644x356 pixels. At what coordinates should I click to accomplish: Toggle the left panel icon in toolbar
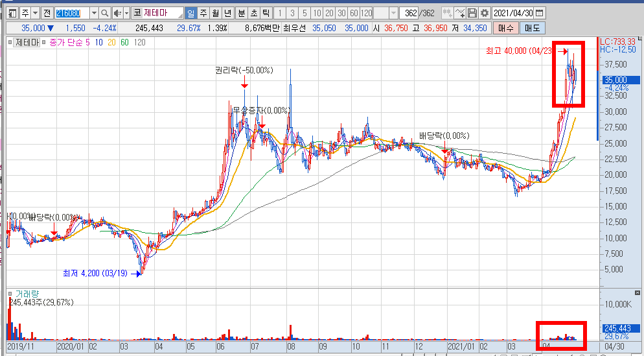point(12,13)
